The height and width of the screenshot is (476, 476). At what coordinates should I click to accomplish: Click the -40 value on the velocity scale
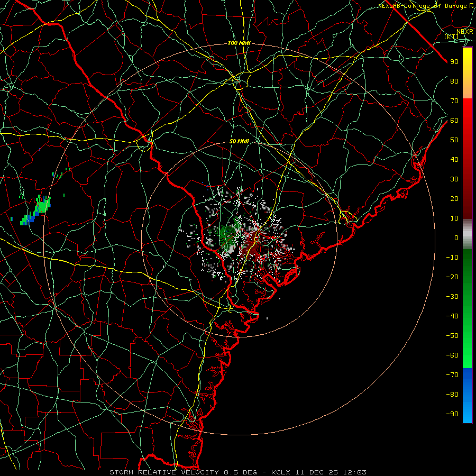click(452, 316)
